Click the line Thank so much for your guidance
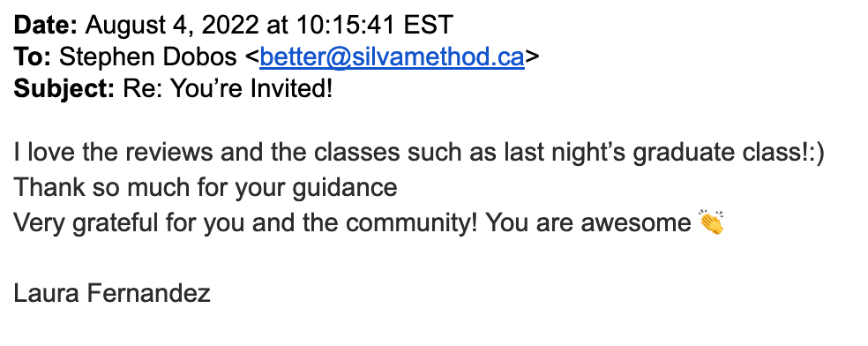This screenshot has height=346, width=868. [206, 188]
